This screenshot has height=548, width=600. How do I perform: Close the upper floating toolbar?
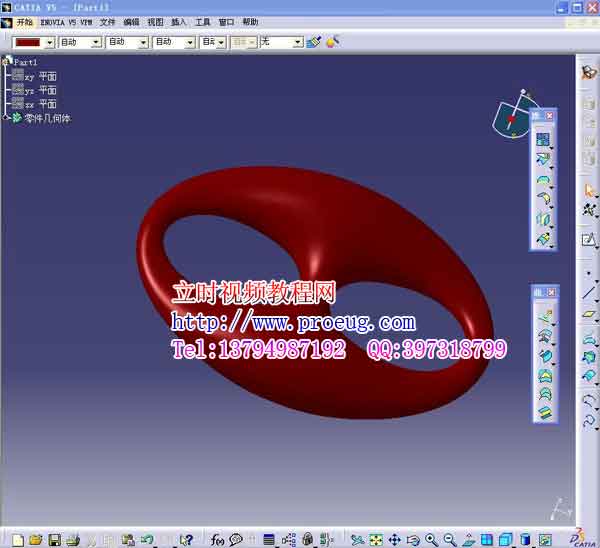549,116
